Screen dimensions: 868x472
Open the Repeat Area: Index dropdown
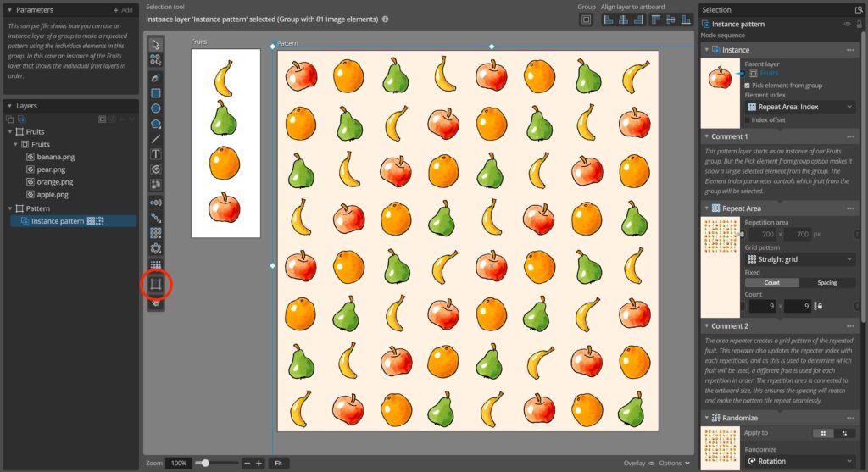pyautogui.click(x=800, y=107)
